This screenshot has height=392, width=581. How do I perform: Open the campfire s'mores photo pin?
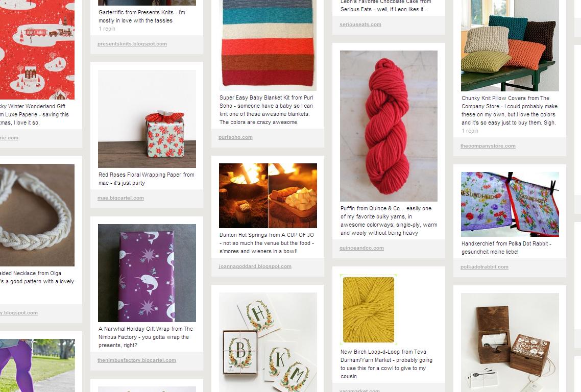[268, 195]
